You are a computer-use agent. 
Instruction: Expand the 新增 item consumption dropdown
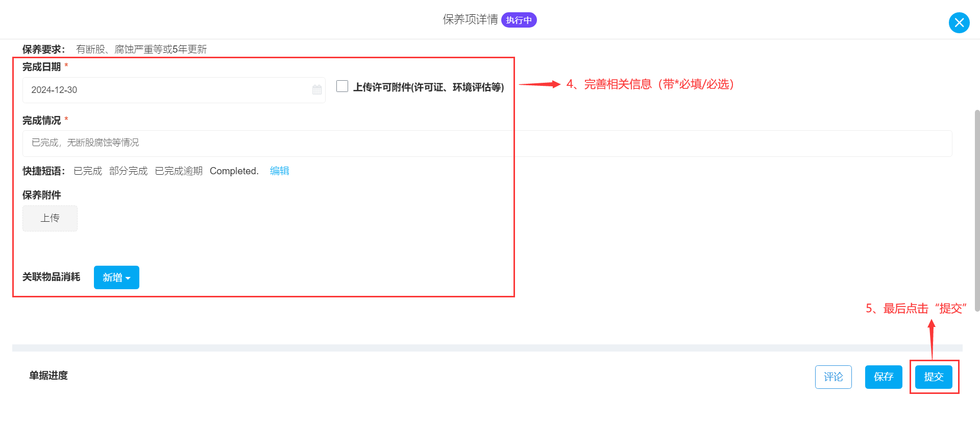[116, 277]
